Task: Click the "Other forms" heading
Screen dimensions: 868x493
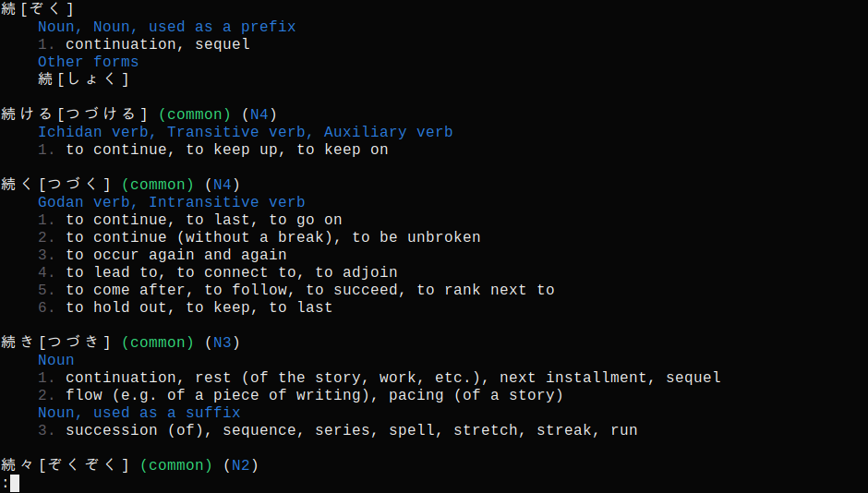Action: (x=88, y=62)
